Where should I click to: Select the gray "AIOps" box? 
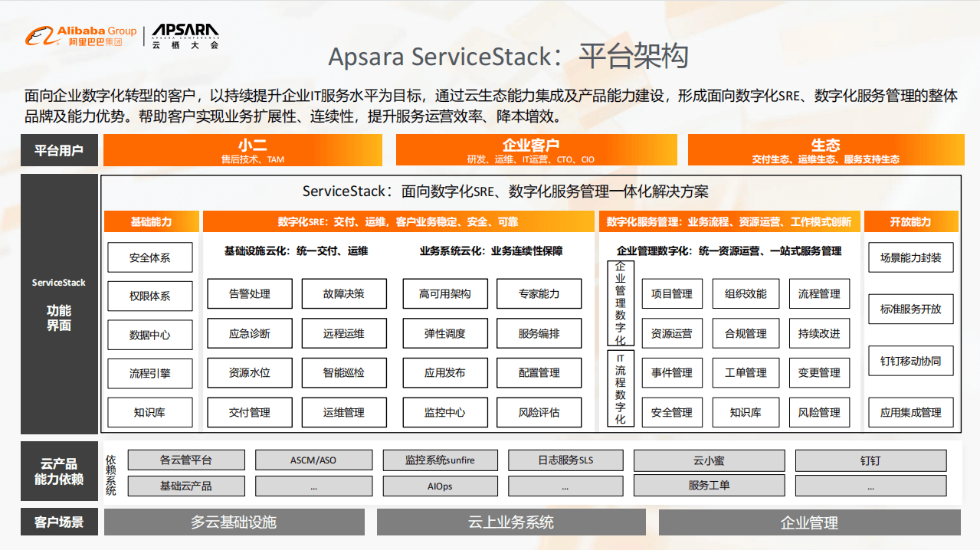(x=440, y=486)
